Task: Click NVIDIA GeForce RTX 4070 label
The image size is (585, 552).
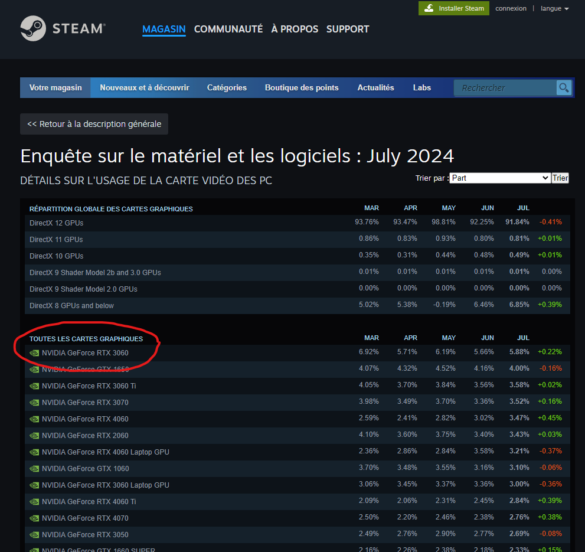Action: pos(85,518)
